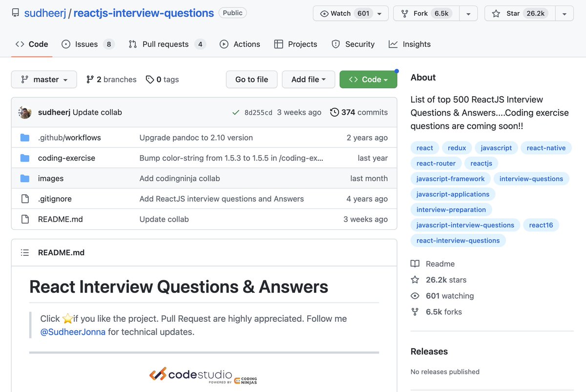Viewport: 586px width, 392px height.
Task: Click the tag icon next to 0 tags
Action: [x=150, y=80]
